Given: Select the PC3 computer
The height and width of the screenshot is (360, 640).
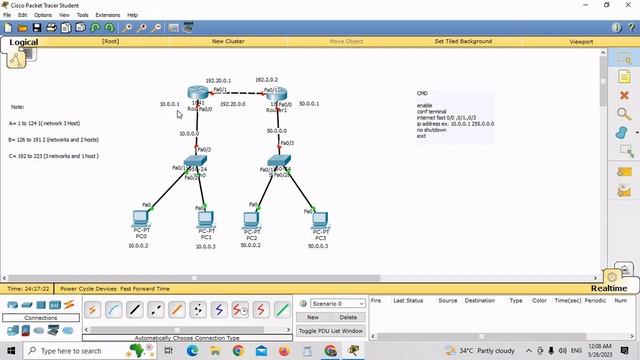Looking at the screenshot, I should pyautogui.click(x=320, y=221).
